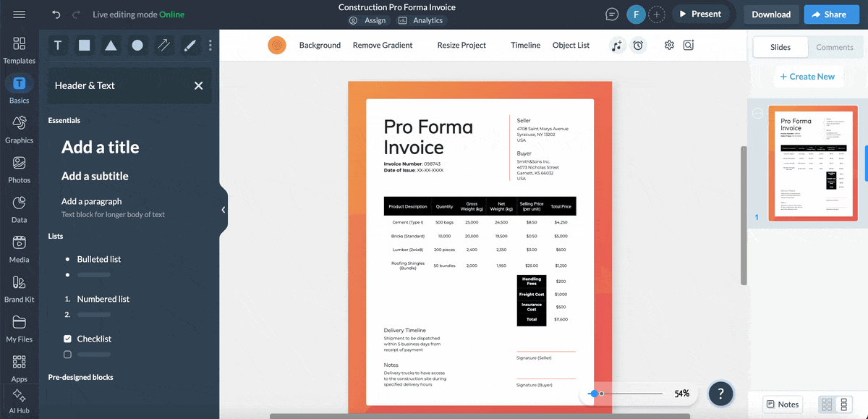Click the Download button
The height and width of the screenshot is (419, 868).
pyautogui.click(x=770, y=14)
